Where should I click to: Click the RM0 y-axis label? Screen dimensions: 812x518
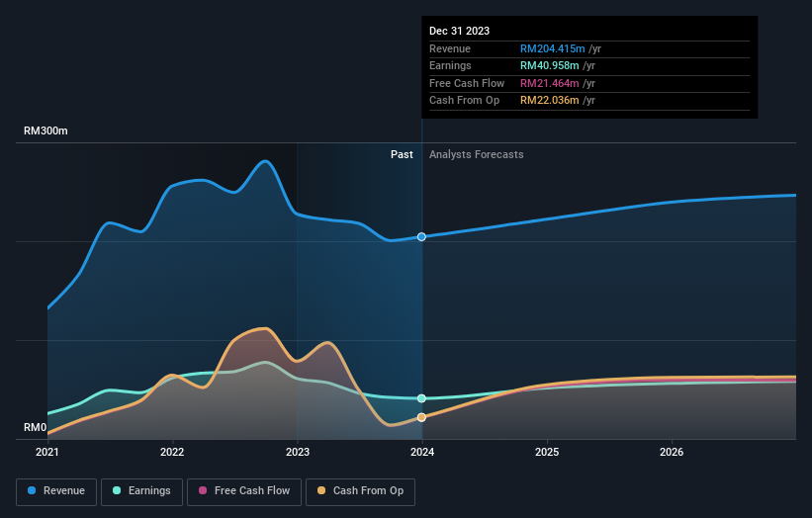click(36, 427)
